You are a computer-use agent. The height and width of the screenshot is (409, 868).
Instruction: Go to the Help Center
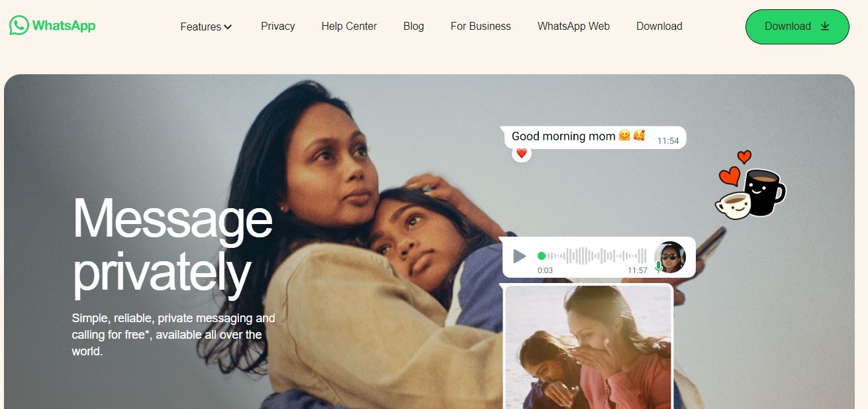349,27
